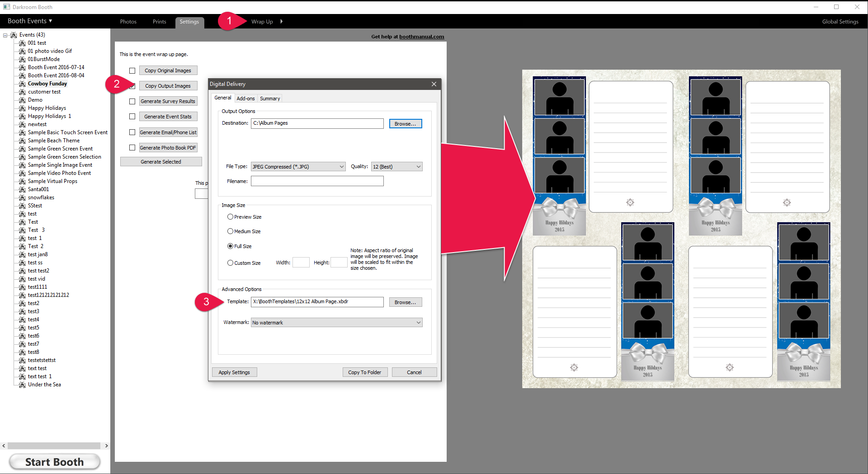Click the icon beside 'newtest' event
Screen dimensions: 868x474
(x=22, y=124)
